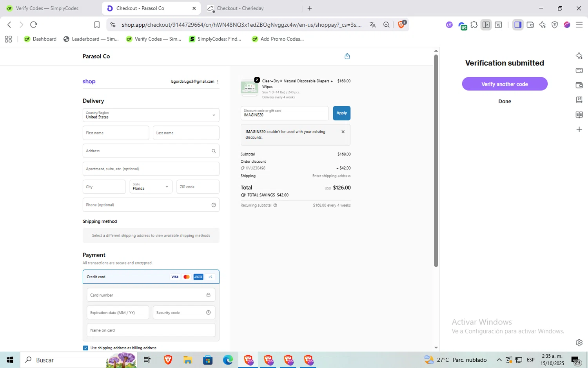This screenshot has height=368, width=588.
Task: Open the sidebar bookmarks icon
Action: click(x=579, y=100)
